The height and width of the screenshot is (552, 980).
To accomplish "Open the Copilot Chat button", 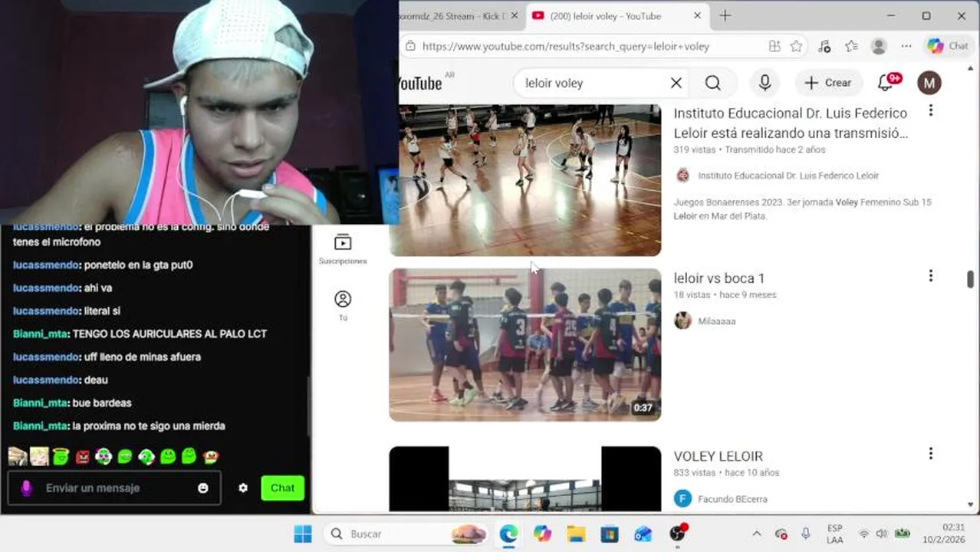I will coord(948,46).
